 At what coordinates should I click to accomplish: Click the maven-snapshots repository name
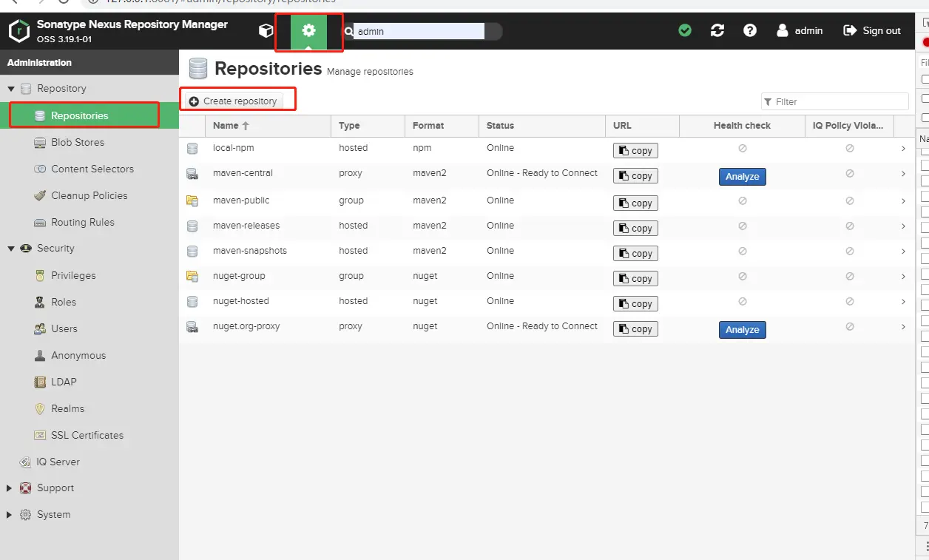[250, 251]
